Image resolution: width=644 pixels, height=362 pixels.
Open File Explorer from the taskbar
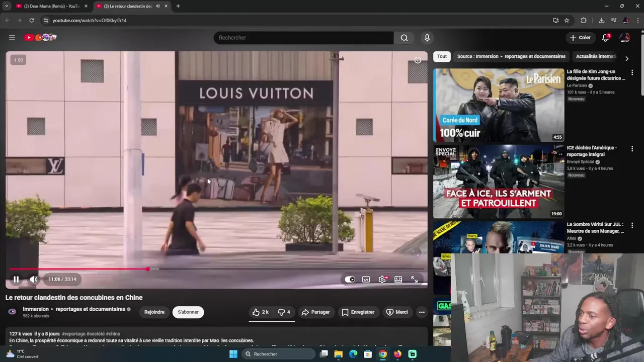pyautogui.click(x=339, y=354)
